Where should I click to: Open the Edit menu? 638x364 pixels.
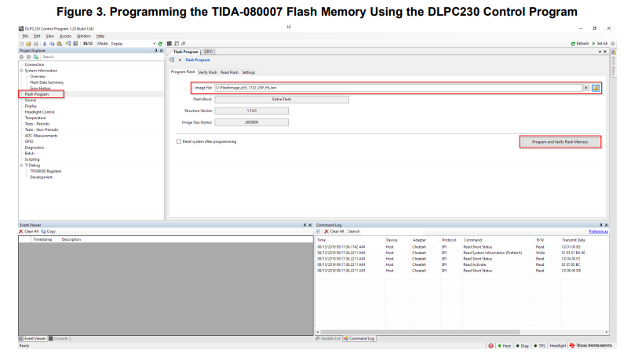[x=37, y=36]
